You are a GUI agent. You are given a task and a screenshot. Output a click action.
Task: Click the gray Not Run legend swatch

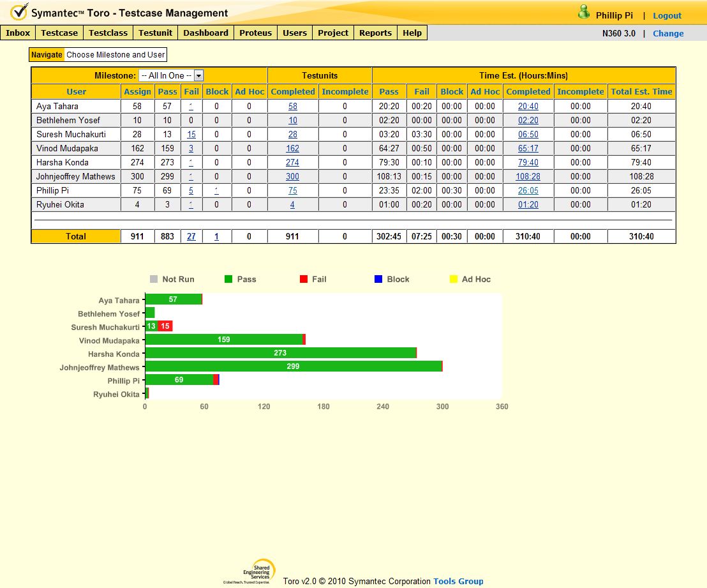pos(154,279)
